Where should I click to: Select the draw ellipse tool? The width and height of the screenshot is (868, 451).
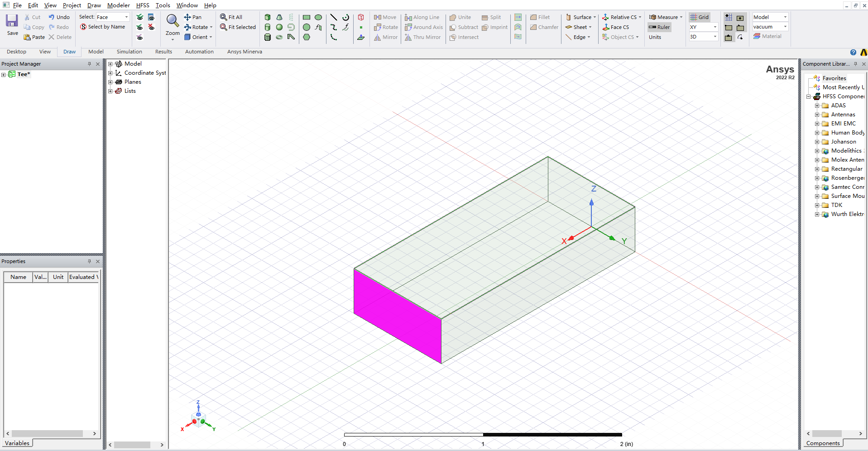tap(318, 17)
